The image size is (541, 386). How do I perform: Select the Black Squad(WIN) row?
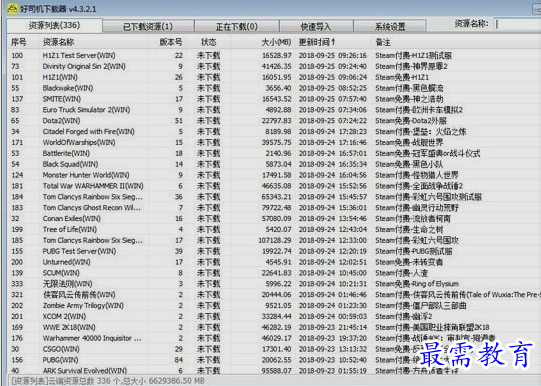click(274, 164)
